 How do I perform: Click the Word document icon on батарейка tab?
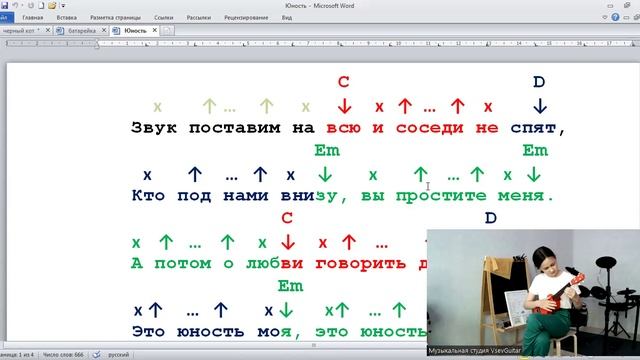pos(60,31)
